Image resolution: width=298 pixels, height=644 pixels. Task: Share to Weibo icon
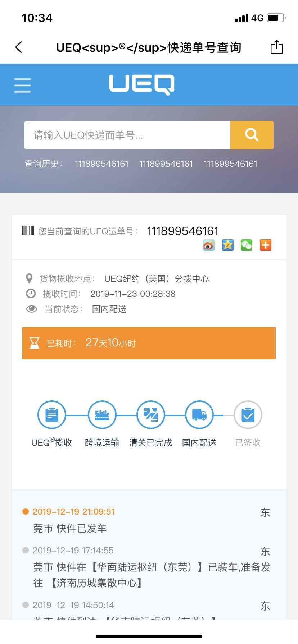click(209, 245)
